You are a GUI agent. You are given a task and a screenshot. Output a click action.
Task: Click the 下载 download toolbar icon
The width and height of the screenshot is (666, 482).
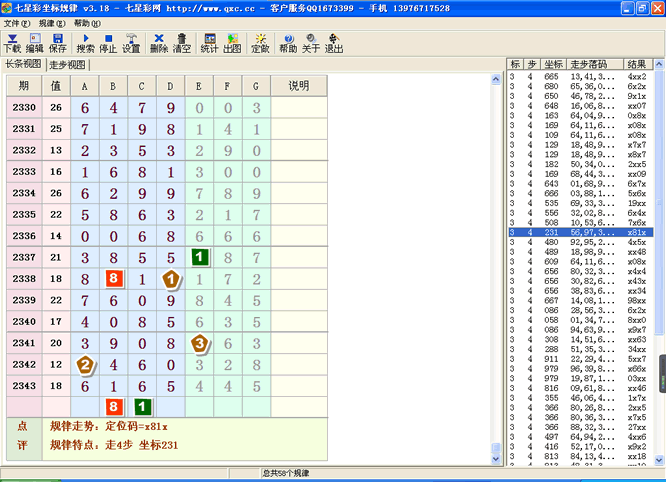[12, 44]
